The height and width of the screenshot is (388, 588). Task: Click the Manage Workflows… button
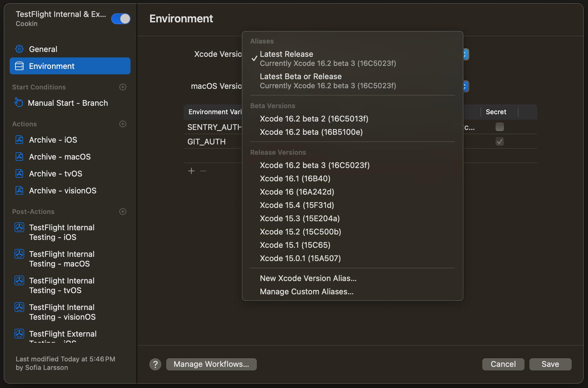click(212, 364)
